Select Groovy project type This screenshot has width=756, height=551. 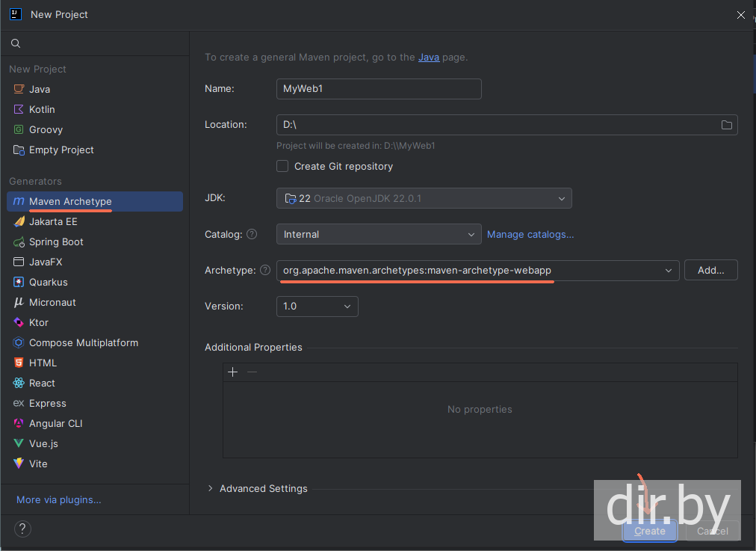coord(95,130)
